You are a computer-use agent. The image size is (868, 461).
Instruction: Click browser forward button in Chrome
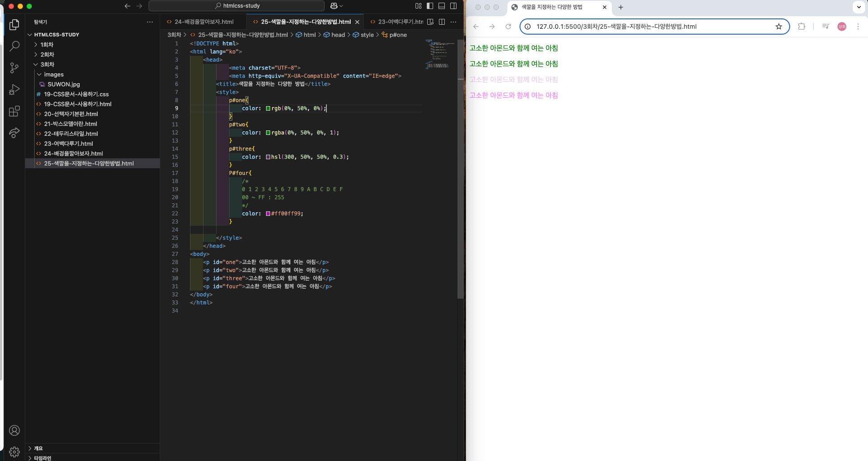(x=492, y=27)
